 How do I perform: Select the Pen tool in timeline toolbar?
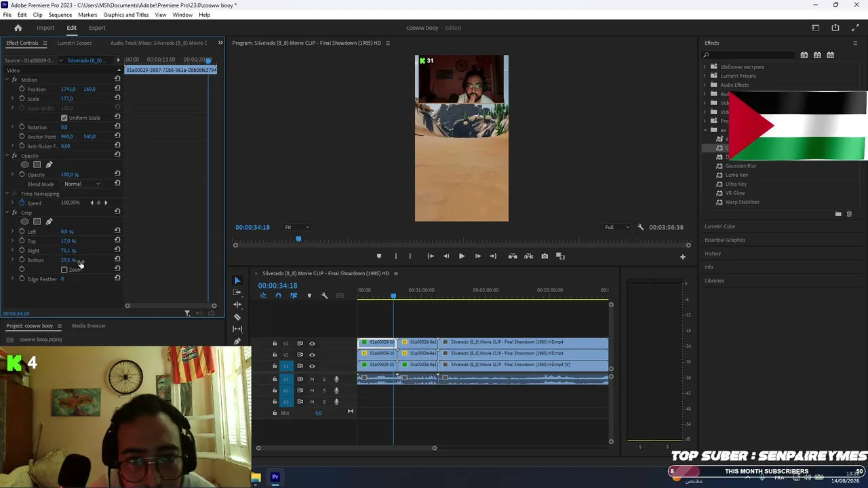(237, 341)
